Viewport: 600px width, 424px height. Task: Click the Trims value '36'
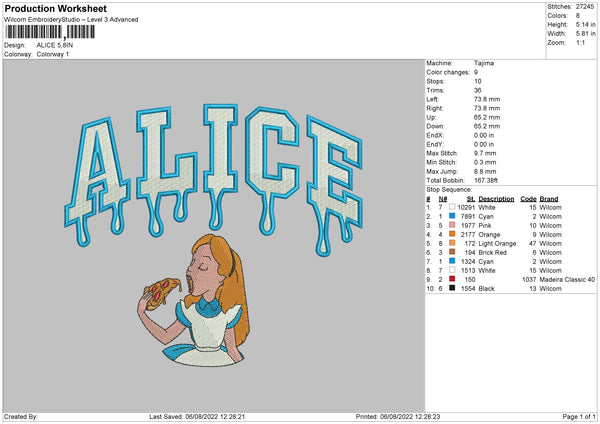(478, 90)
